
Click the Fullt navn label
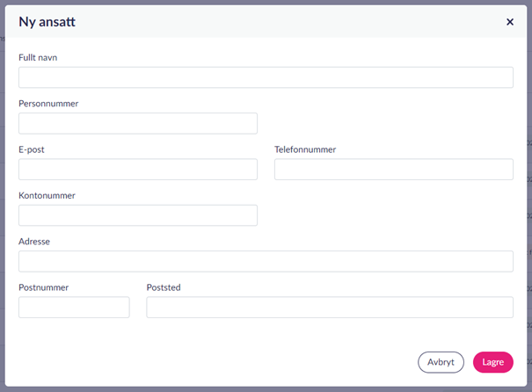(x=38, y=58)
